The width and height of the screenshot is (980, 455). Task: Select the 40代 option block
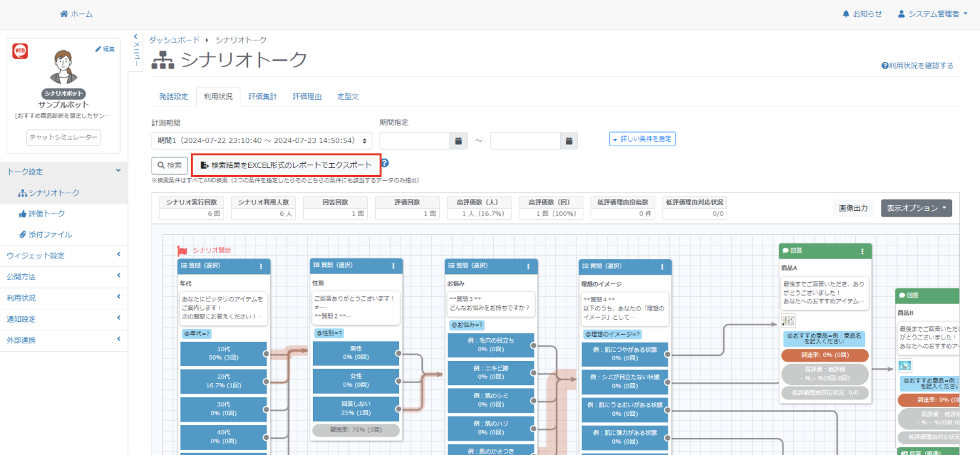223,437
